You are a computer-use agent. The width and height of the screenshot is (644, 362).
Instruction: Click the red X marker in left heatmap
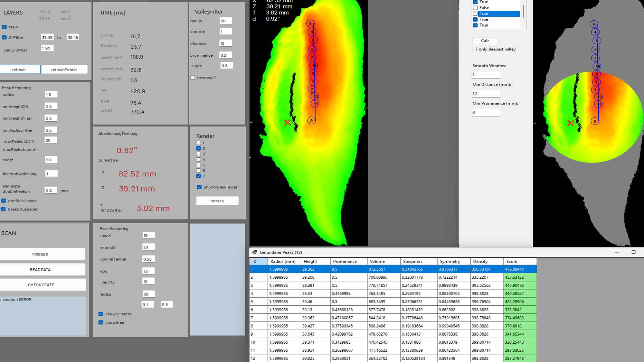(287, 122)
